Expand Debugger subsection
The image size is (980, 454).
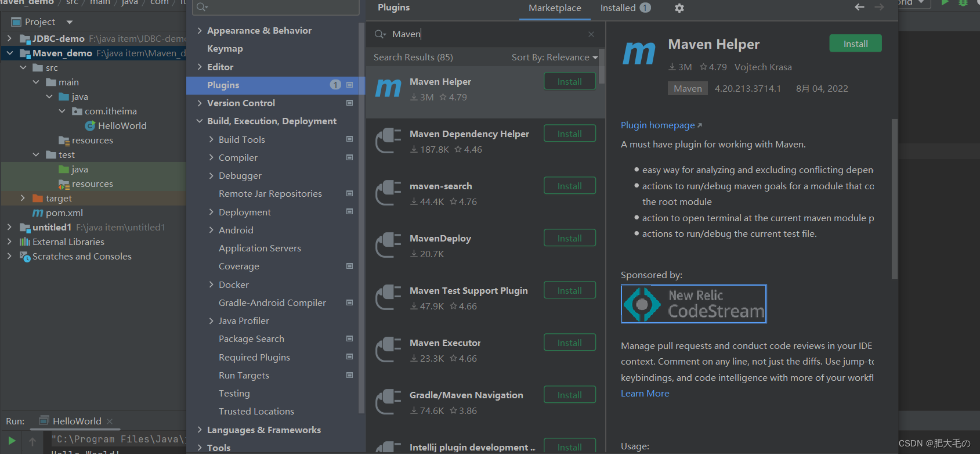(x=211, y=175)
